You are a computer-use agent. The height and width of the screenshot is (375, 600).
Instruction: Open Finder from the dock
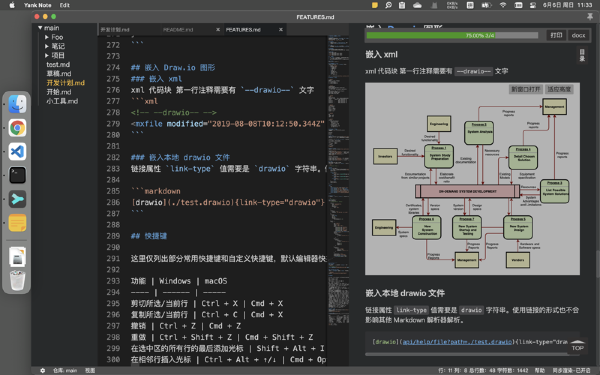18,104
